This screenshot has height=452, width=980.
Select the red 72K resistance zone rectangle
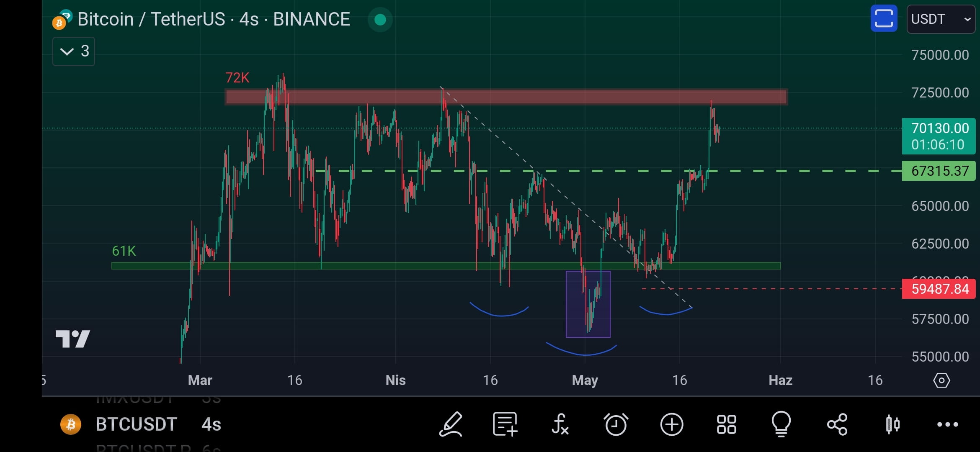506,97
